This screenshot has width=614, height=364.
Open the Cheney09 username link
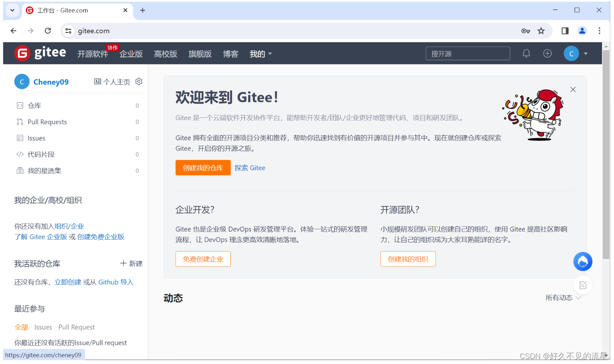point(51,82)
